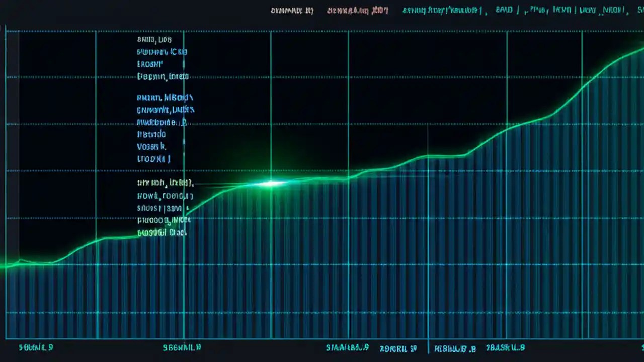Select the S66NML timeframe on the x-axis
The image size is (644, 362).
182,347
